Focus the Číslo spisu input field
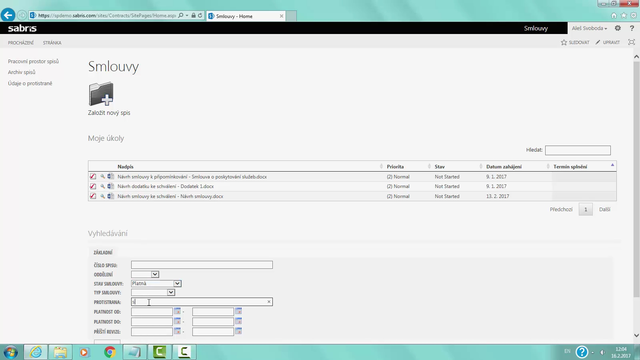 202,265
